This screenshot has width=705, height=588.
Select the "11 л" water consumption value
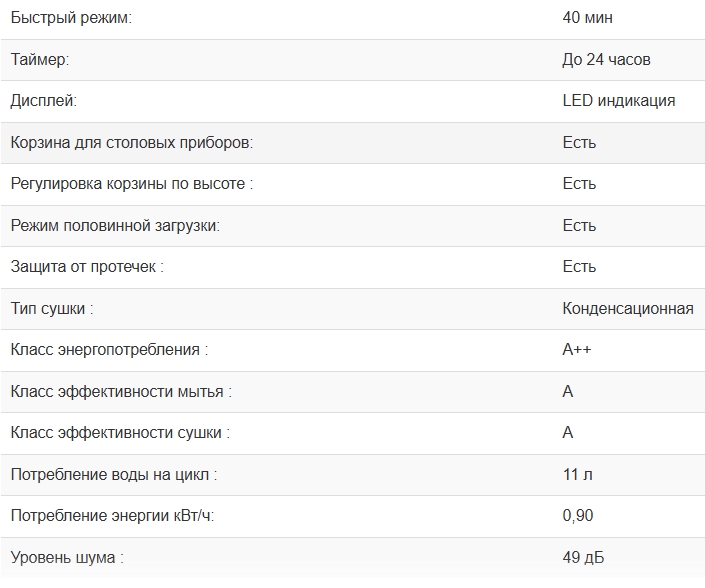[x=577, y=475]
